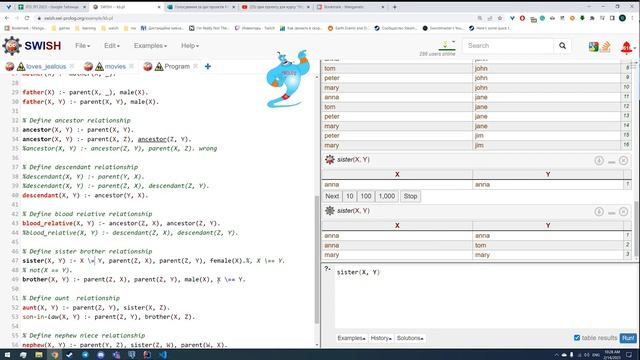
Task: Open the Google groups colorful icon
Action: [x=593, y=47]
